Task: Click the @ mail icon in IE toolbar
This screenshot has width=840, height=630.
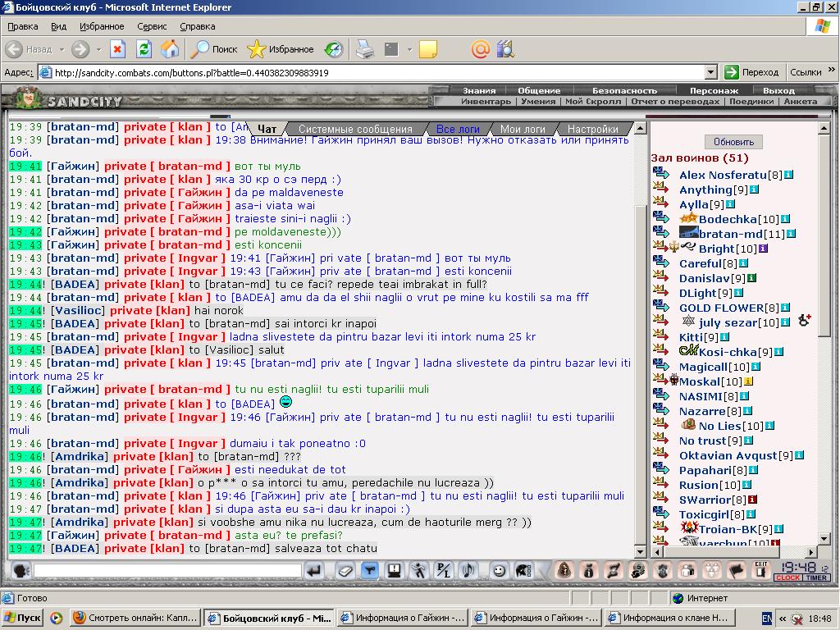Action: (x=481, y=49)
